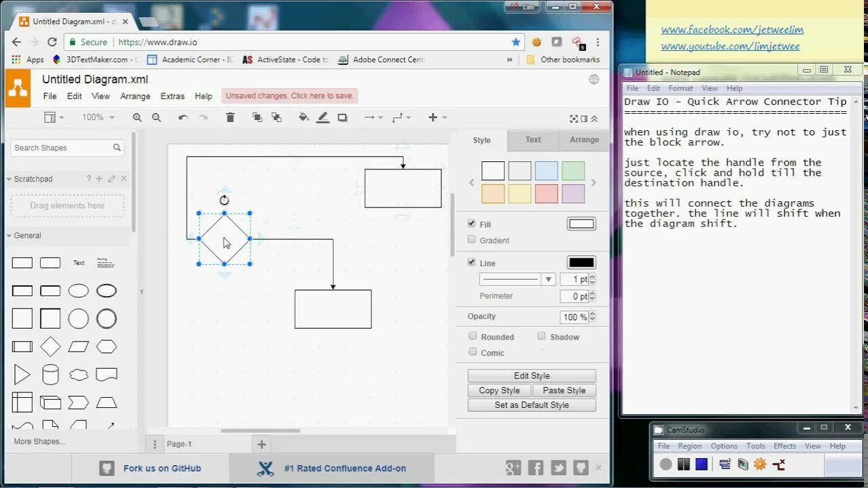Open the line style dropdown
This screenshot has height=488, width=868.
click(547, 279)
